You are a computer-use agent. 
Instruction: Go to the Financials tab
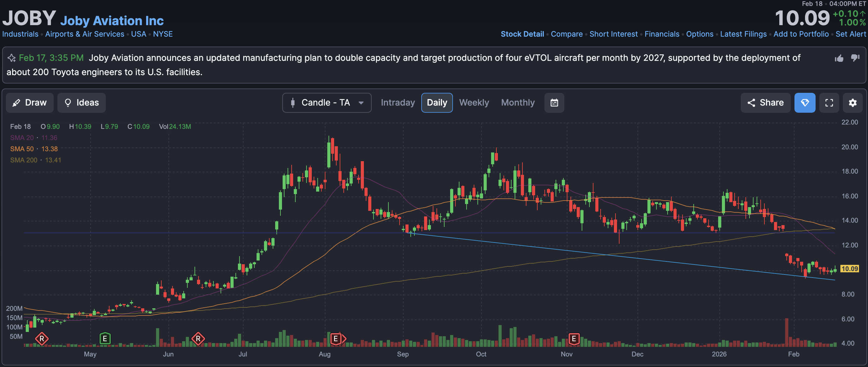(x=661, y=34)
